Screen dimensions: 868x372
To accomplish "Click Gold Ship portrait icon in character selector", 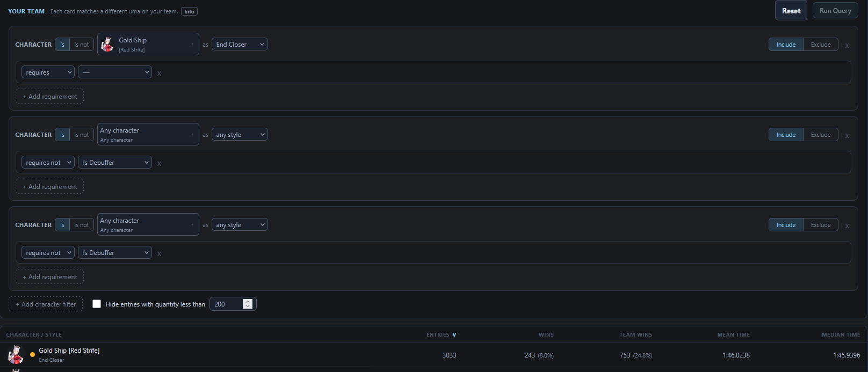I will point(107,44).
